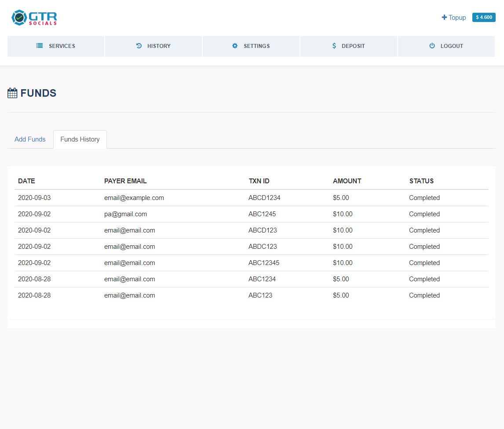Click the DATE column header

pyautogui.click(x=26, y=181)
